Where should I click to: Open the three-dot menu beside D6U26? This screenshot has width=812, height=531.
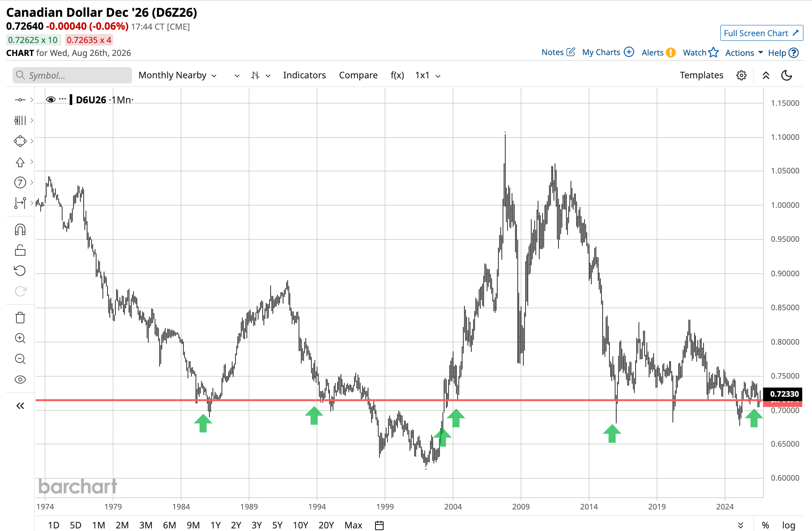(x=62, y=99)
